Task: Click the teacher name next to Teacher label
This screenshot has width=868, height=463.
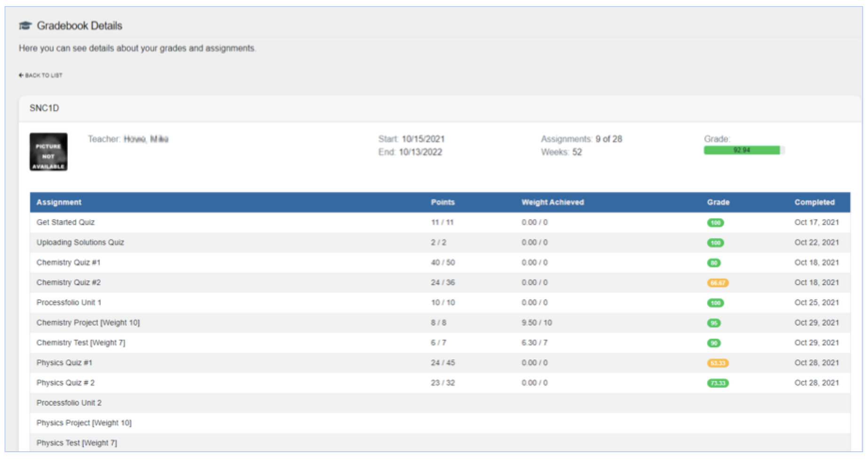Action: point(146,139)
